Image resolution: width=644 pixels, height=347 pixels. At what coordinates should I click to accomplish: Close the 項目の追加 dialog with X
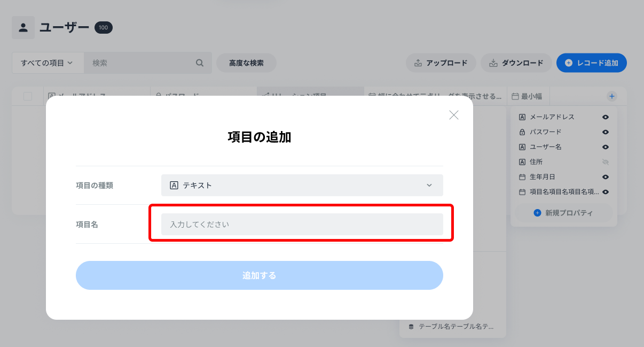click(x=454, y=115)
